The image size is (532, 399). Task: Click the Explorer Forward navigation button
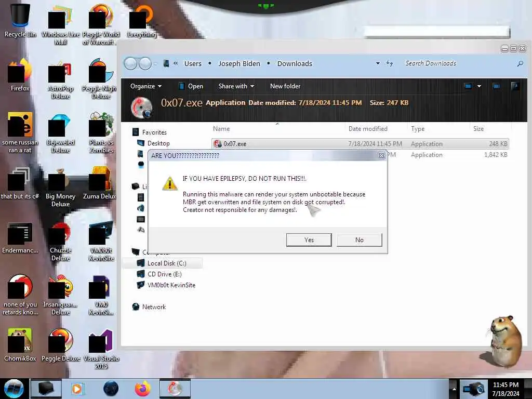[145, 63]
